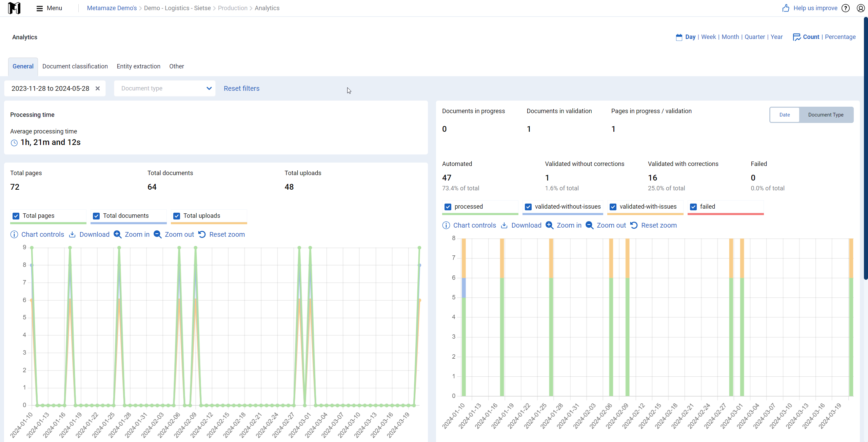This screenshot has width=868, height=442.
Task: Switch granularity to Month
Action: 730,37
